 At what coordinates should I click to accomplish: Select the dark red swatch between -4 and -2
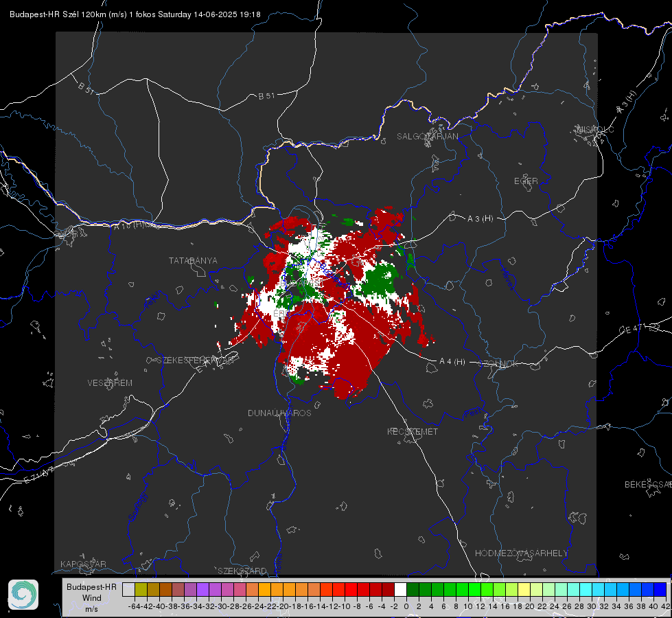coord(388,589)
